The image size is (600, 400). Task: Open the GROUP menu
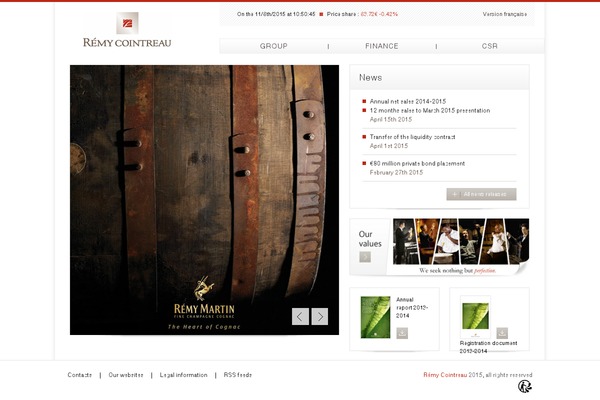coord(273,46)
